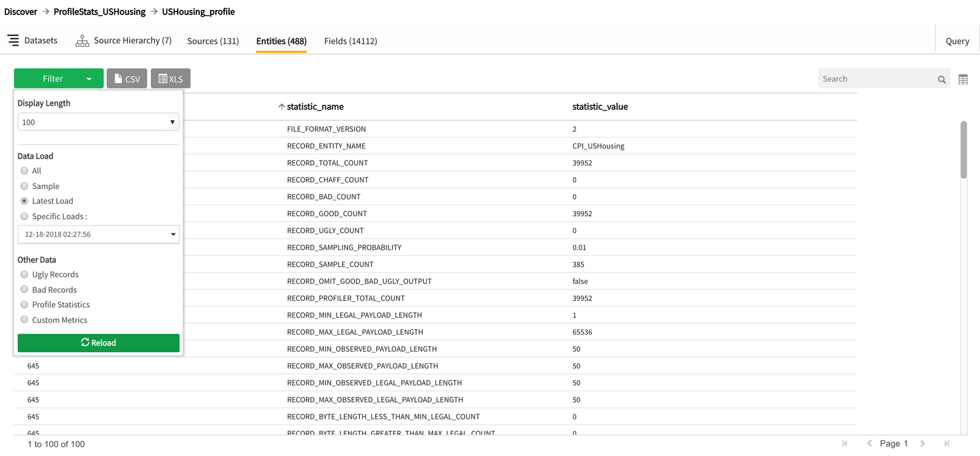Select the RECORD_PROFILER_TOTAL_COUNT cell

click(346, 298)
